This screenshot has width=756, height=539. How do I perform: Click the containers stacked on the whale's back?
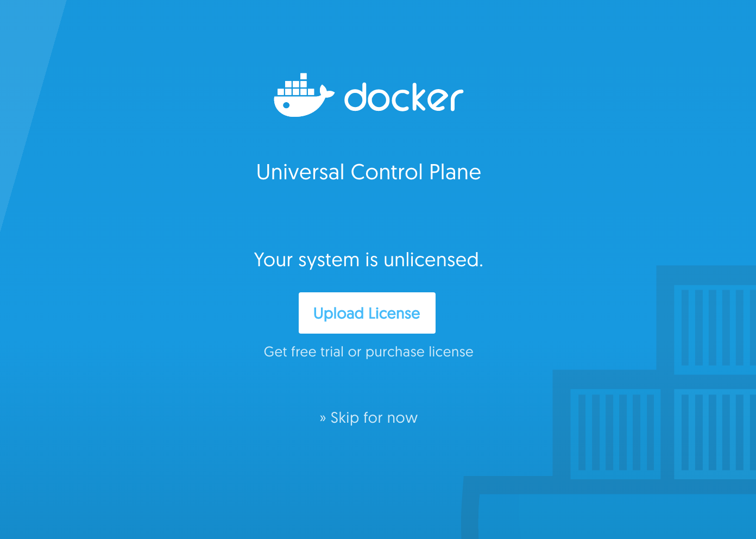(297, 85)
